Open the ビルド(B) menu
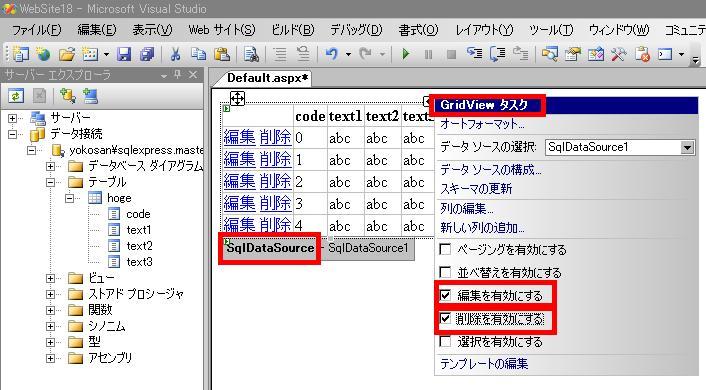 coord(293,30)
